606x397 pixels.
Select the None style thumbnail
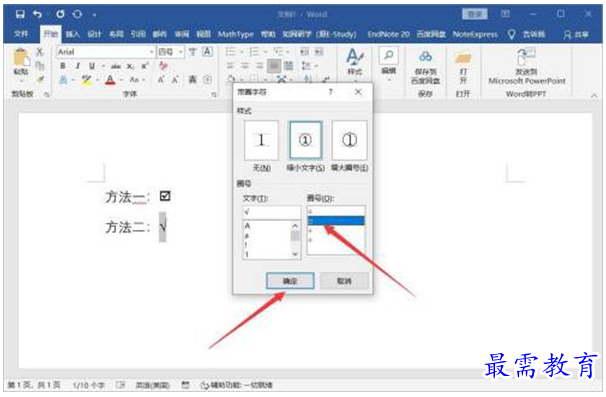(x=261, y=140)
